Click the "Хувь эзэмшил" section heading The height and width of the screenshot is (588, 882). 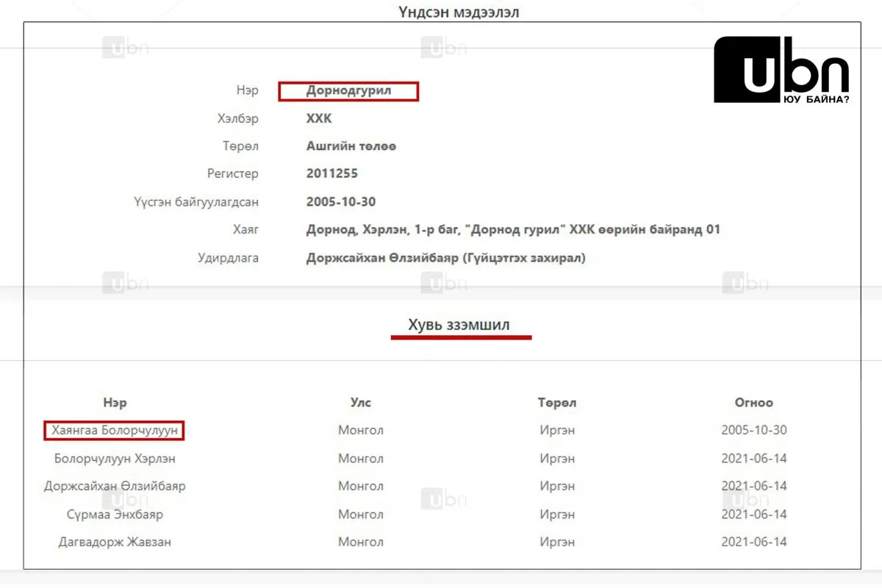tap(459, 325)
